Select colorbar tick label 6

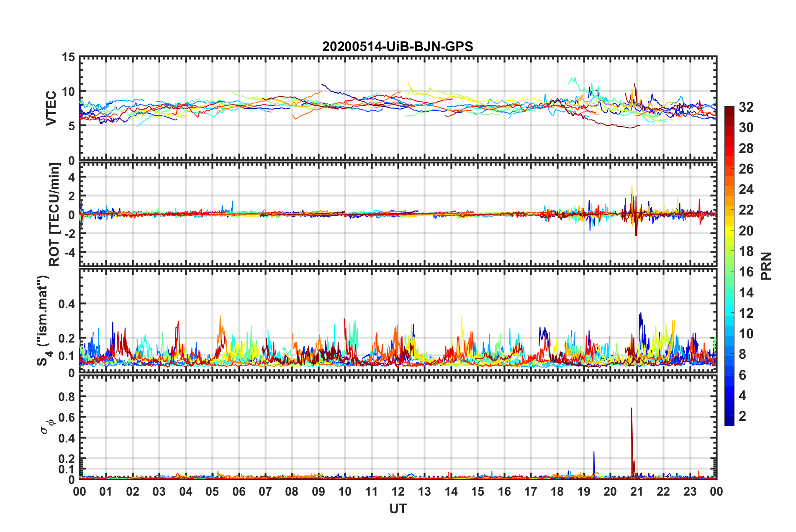(x=742, y=375)
